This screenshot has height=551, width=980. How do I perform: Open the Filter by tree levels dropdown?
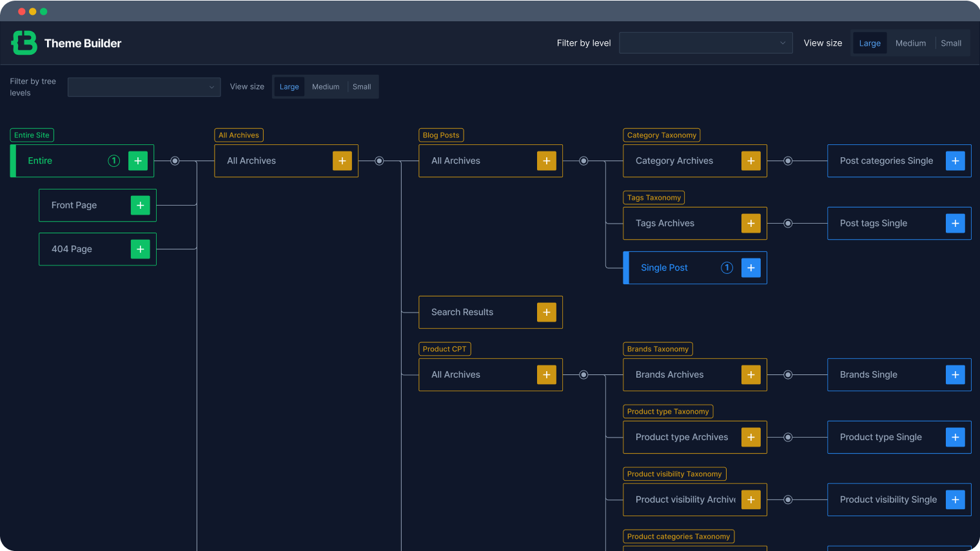[144, 87]
